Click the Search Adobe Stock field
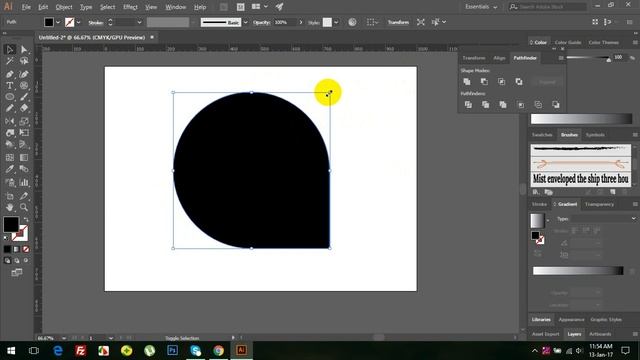Screen dimensions: 640x360 [x=548, y=7]
